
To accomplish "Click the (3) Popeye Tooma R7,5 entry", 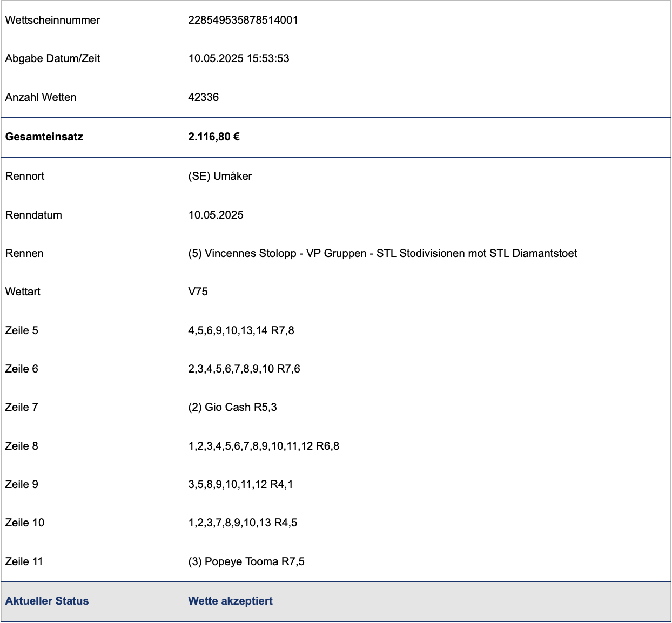I will (246, 561).
